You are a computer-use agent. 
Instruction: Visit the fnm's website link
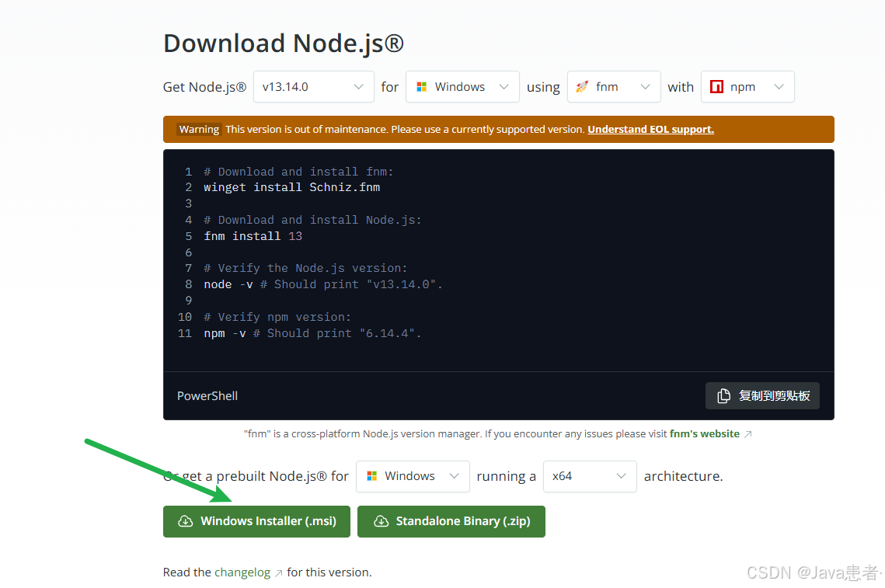(x=705, y=434)
